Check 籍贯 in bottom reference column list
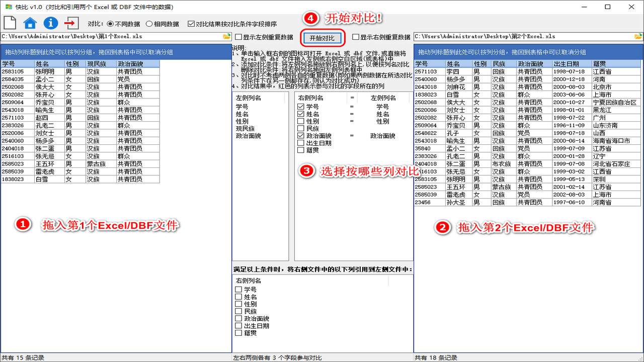The height and width of the screenshot is (362, 644). [x=238, y=333]
